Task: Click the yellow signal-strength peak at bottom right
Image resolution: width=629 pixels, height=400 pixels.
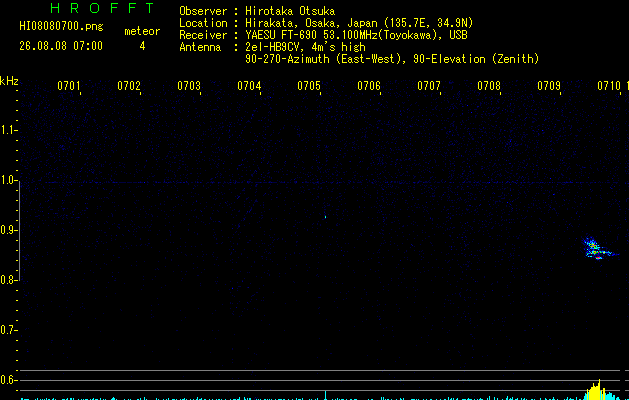Action: [x=598, y=390]
